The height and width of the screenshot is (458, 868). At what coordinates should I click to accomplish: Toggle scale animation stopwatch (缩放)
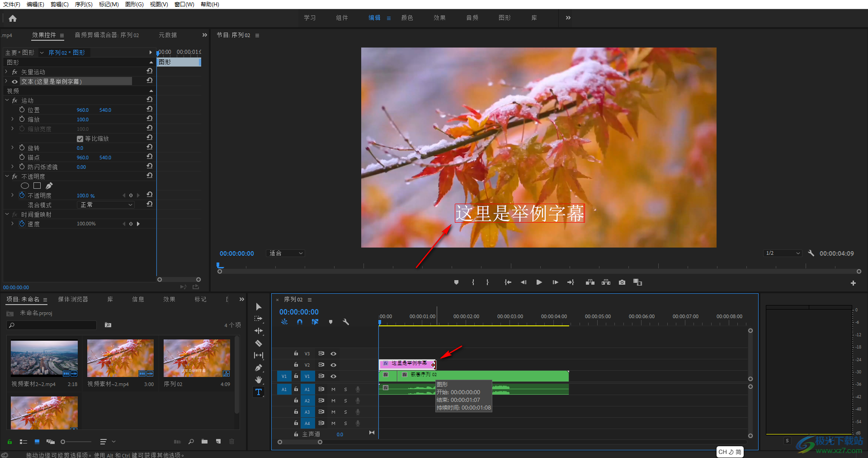click(22, 119)
